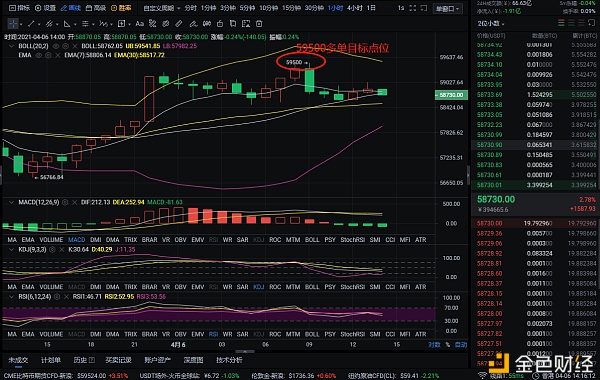This screenshot has height=380, width=600.
Task: Click the bottom panel collapse handle
Action: tap(245, 351)
